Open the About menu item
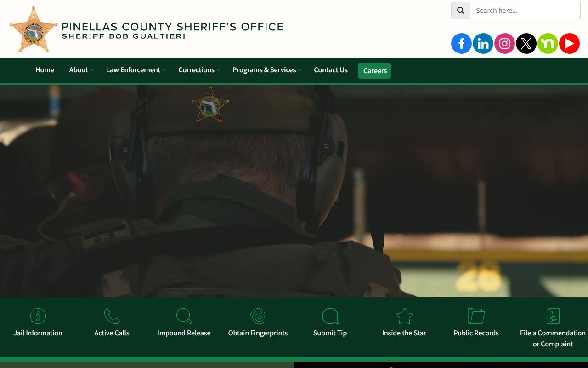The height and width of the screenshot is (368, 588). (x=79, y=70)
